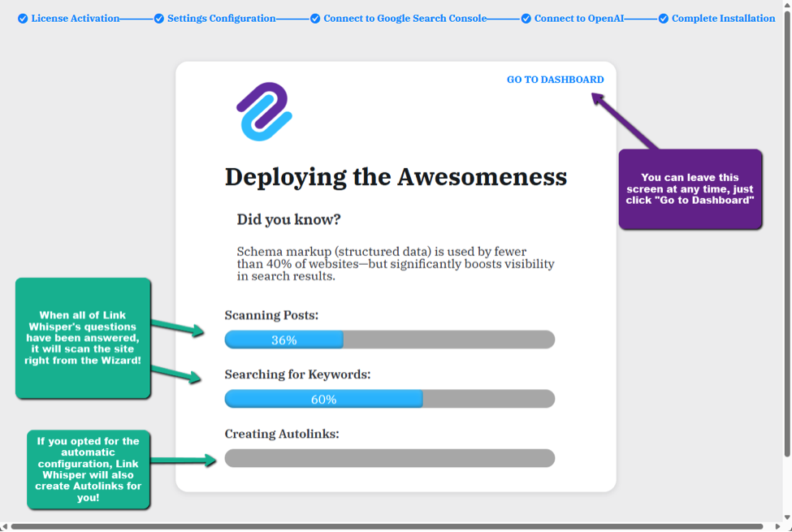
Task: Click the green site scan explanation callout
Action: 83,338
